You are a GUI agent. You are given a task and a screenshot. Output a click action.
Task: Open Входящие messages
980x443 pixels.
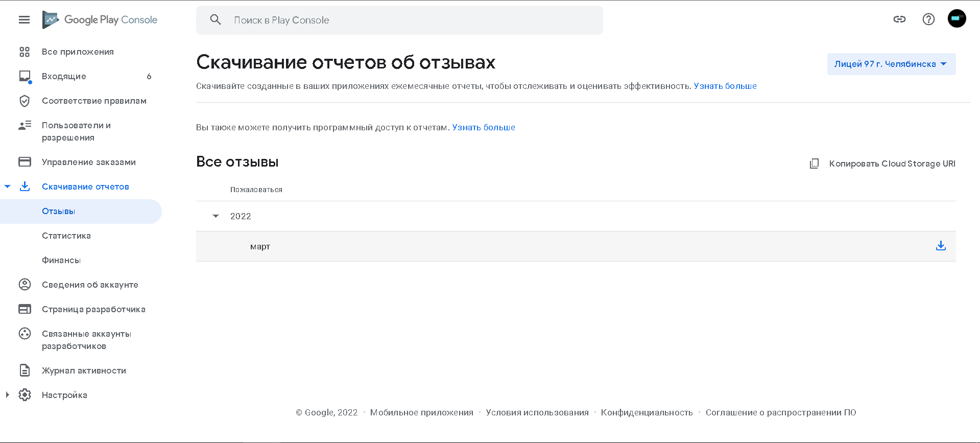[x=64, y=76]
